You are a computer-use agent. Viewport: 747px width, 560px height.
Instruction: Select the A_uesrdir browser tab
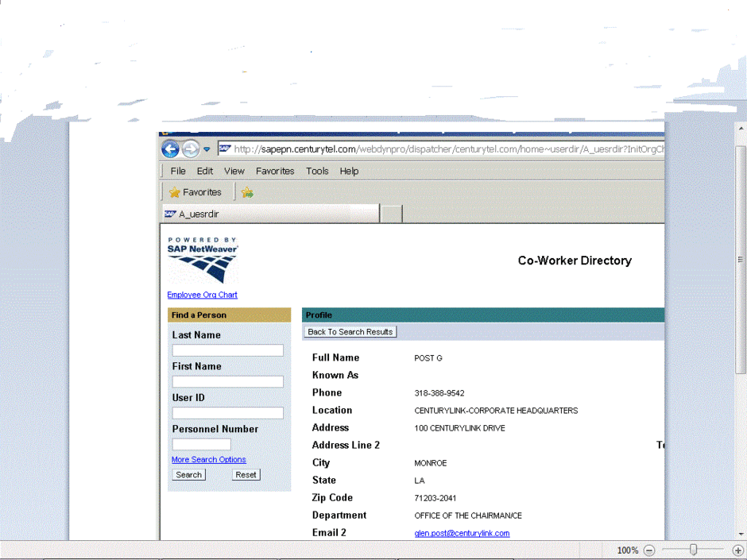pyautogui.click(x=271, y=214)
